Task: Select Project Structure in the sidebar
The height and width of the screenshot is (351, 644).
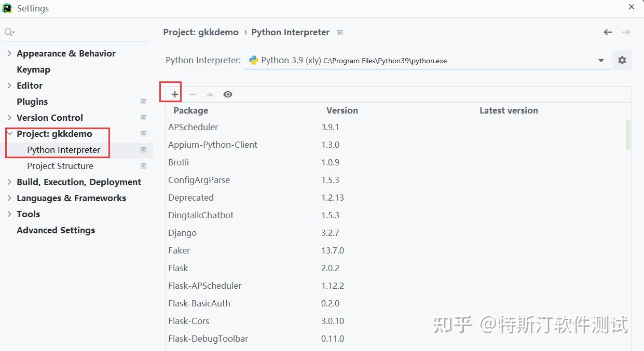Action: click(60, 166)
